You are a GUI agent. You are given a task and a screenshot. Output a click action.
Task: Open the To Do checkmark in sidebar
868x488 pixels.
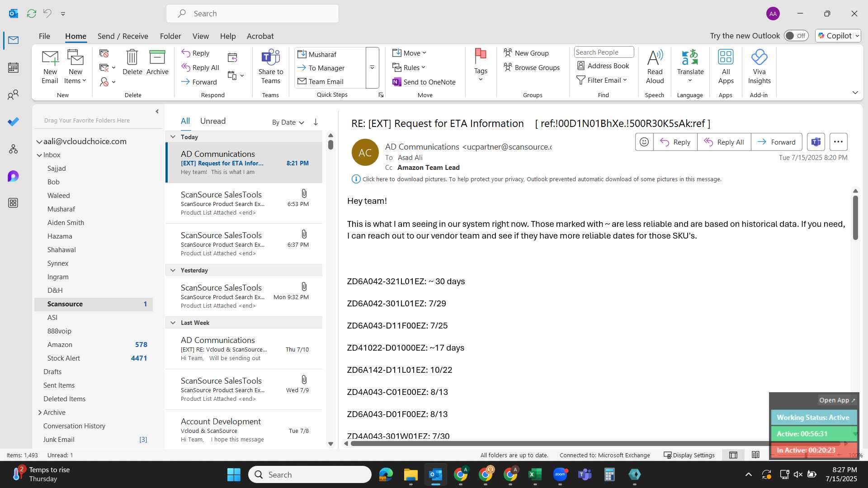[x=13, y=122]
